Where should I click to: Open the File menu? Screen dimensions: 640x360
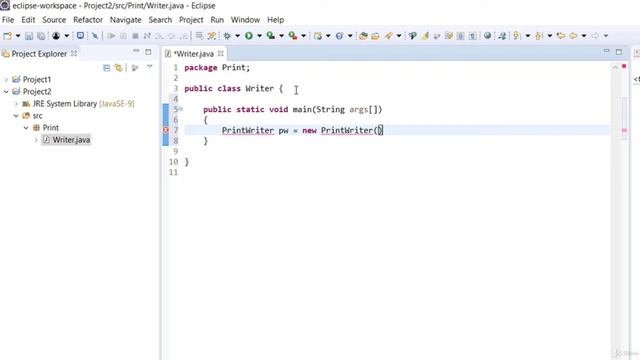point(8,20)
